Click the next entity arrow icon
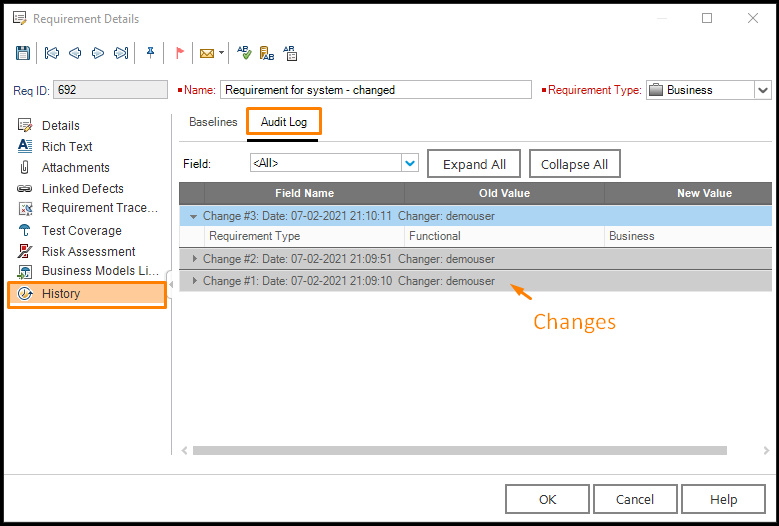Viewport: 779px width, 526px height. [98, 53]
